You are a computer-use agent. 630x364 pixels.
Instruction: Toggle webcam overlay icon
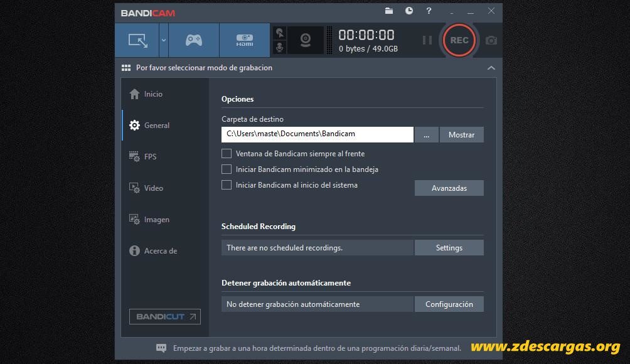[x=306, y=40]
